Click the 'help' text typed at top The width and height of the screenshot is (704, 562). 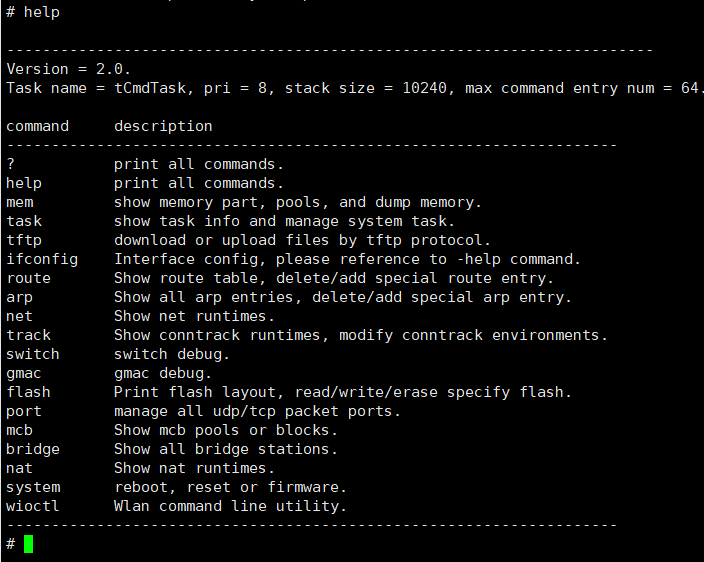tap(42, 12)
